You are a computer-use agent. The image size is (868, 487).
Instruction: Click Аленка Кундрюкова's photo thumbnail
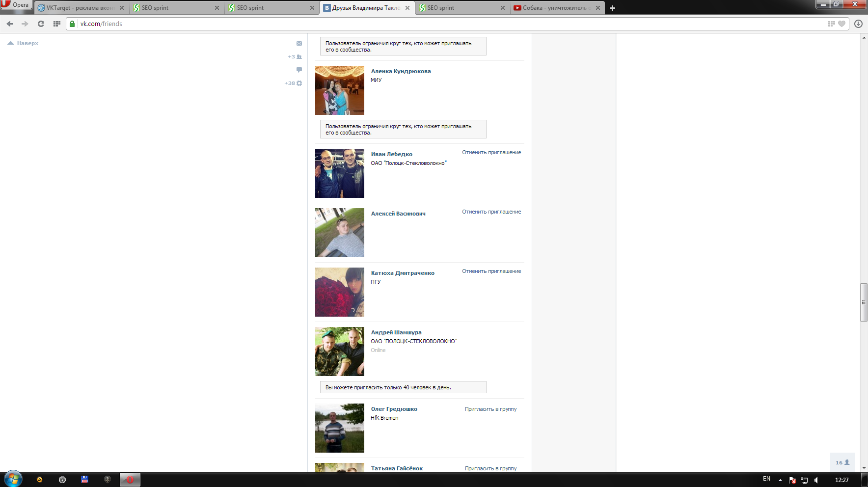coord(340,90)
